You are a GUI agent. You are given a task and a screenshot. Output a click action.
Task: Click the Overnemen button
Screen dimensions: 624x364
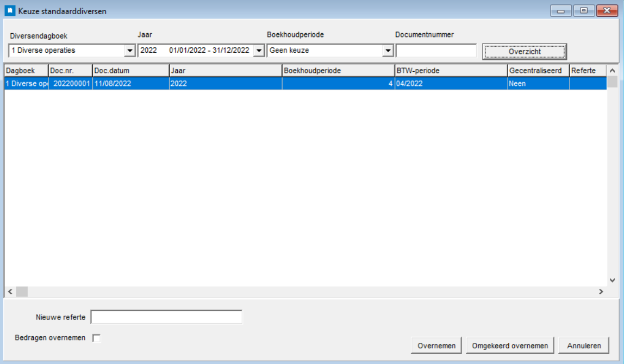tap(436, 346)
